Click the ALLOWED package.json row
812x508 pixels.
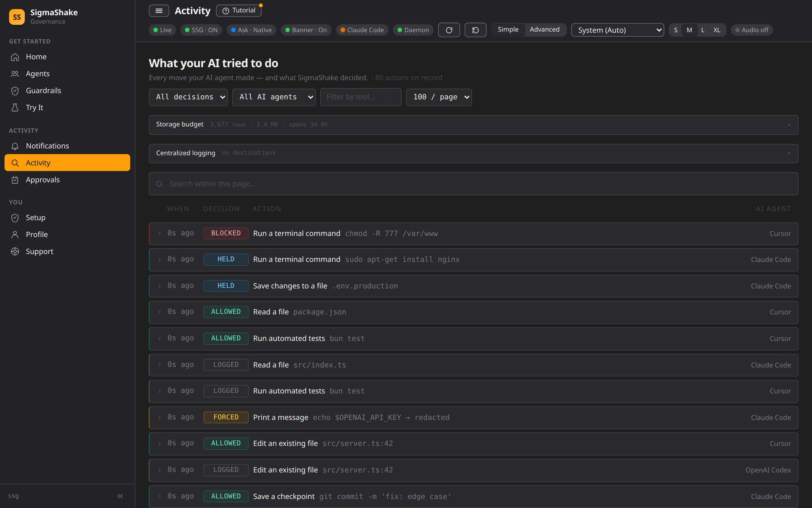(473, 312)
